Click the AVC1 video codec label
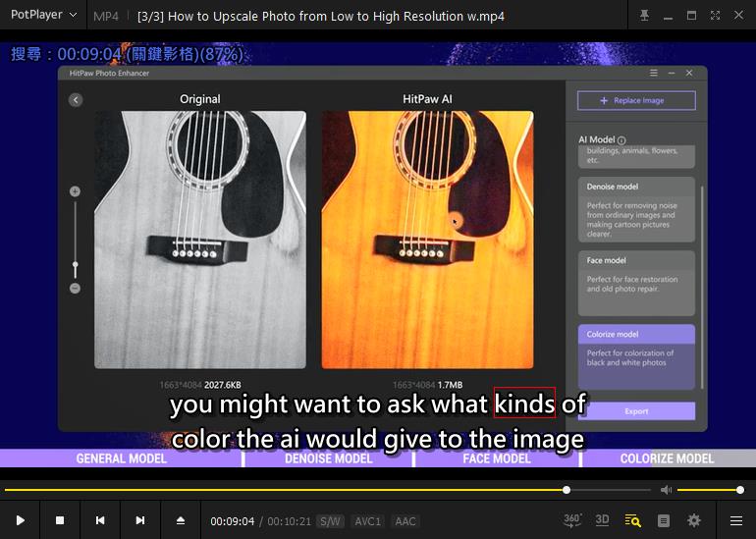Screen dimensions: 756x539 368,521
